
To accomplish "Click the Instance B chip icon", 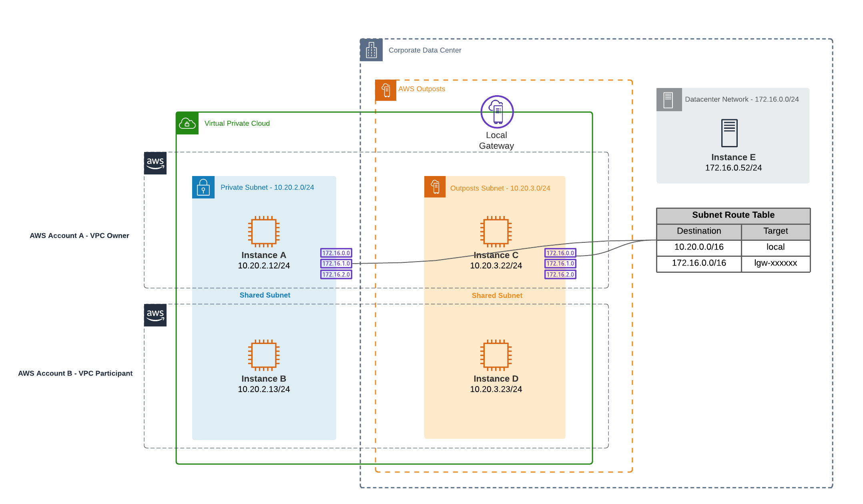I will click(264, 355).
